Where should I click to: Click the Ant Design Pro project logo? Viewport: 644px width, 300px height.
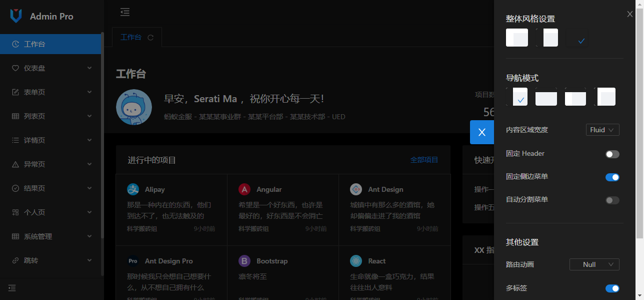pos(133,261)
